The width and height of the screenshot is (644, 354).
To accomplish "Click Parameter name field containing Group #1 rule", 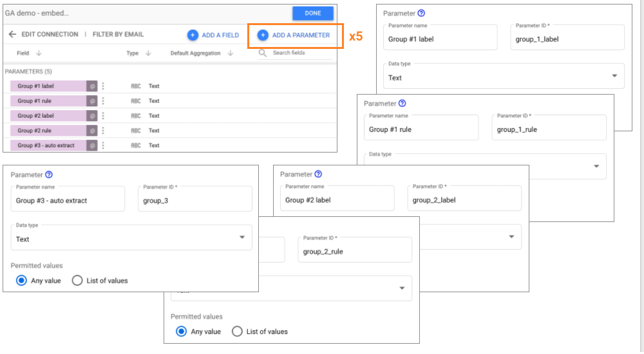I will point(421,127).
